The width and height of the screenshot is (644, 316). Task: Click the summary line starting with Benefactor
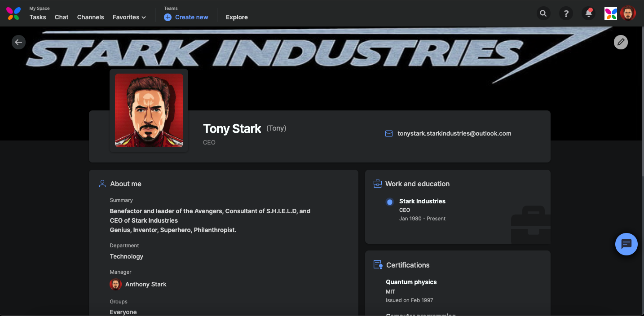coord(210,211)
